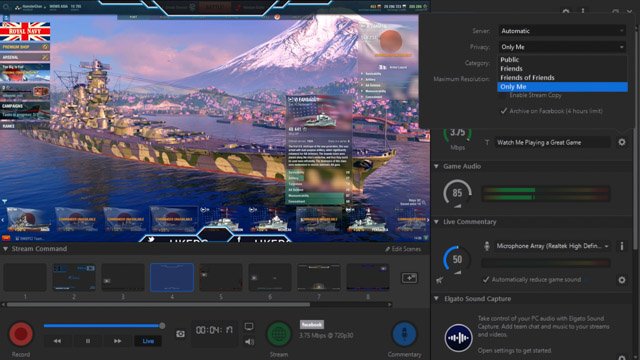Choose Only Me in privacy list
This screenshot has height=360, width=640.
[x=562, y=87]
